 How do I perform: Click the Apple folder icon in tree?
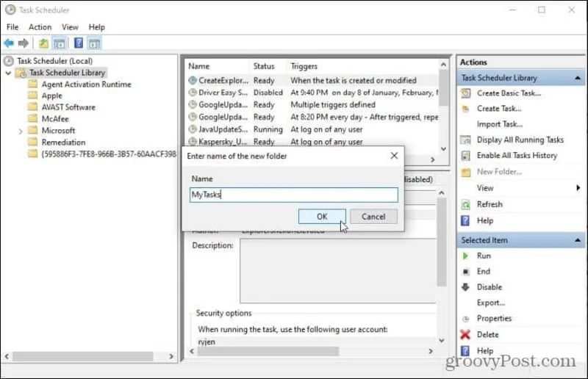[32, 95]
